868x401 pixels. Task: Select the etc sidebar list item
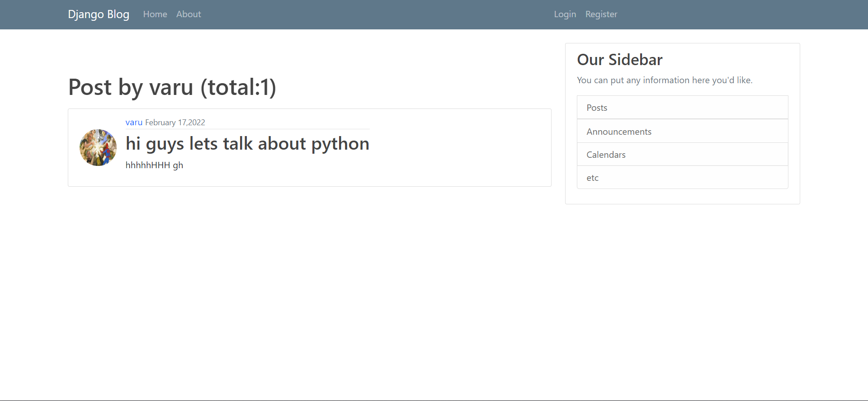[x=683, y=177]
